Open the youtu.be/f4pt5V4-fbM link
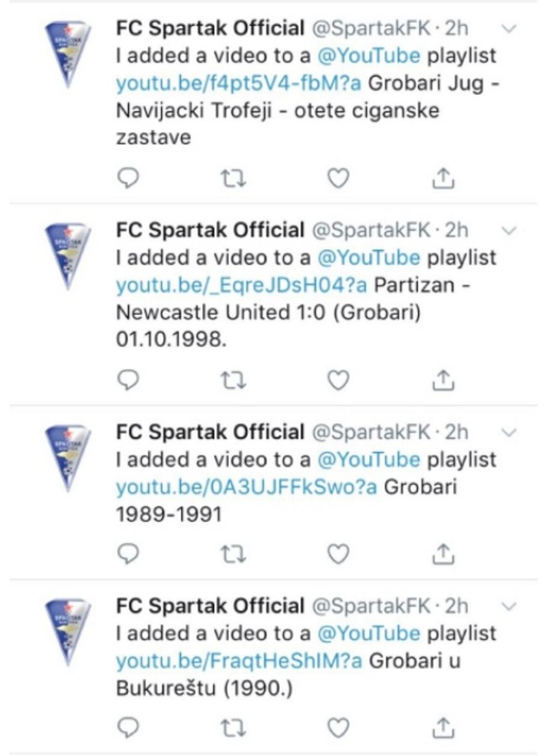The width and height of the screenshot is (553, 756). (x=237, y=84)
